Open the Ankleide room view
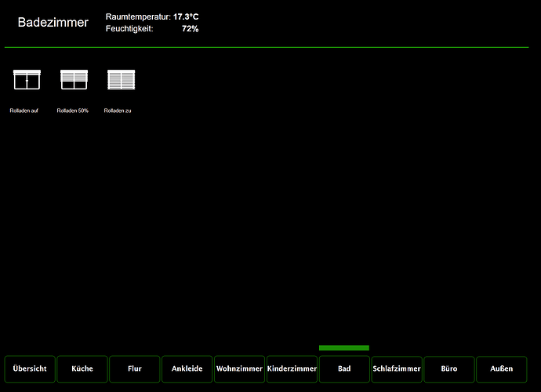541x392 pixels. [187, 368]
